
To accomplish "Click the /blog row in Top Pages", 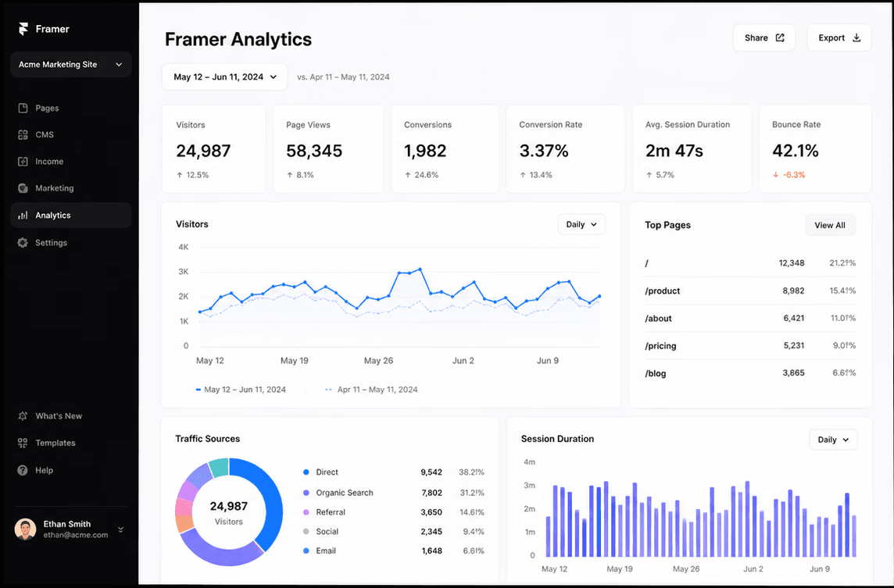I will click(750, 373).
